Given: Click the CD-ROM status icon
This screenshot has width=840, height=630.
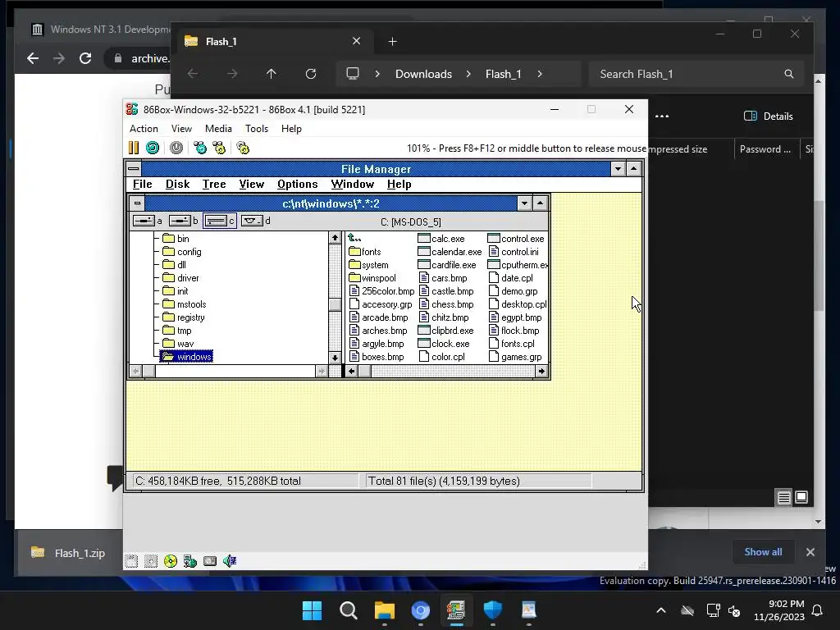Looking at the screenshot, I should coord(171,561).
